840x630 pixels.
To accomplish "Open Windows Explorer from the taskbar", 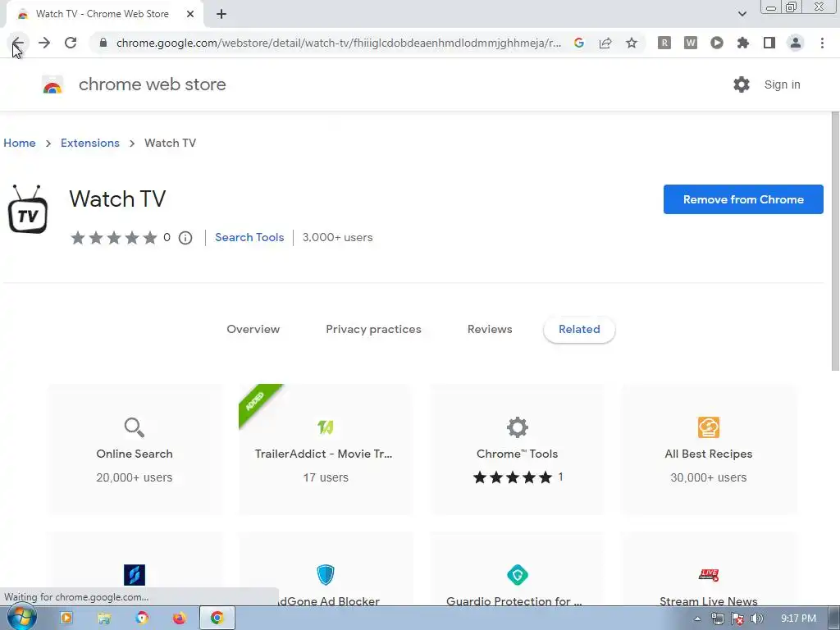I will pyautogui.click(x=104, y=619).
